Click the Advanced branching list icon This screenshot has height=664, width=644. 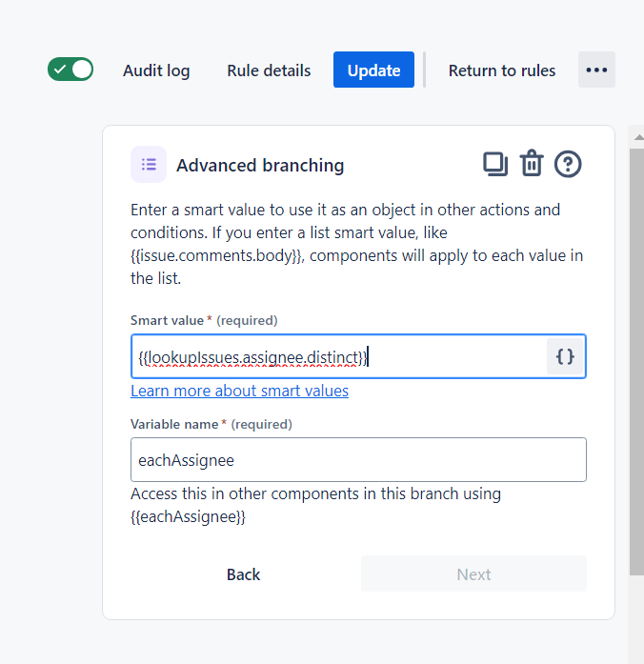[x=149, y=164]
